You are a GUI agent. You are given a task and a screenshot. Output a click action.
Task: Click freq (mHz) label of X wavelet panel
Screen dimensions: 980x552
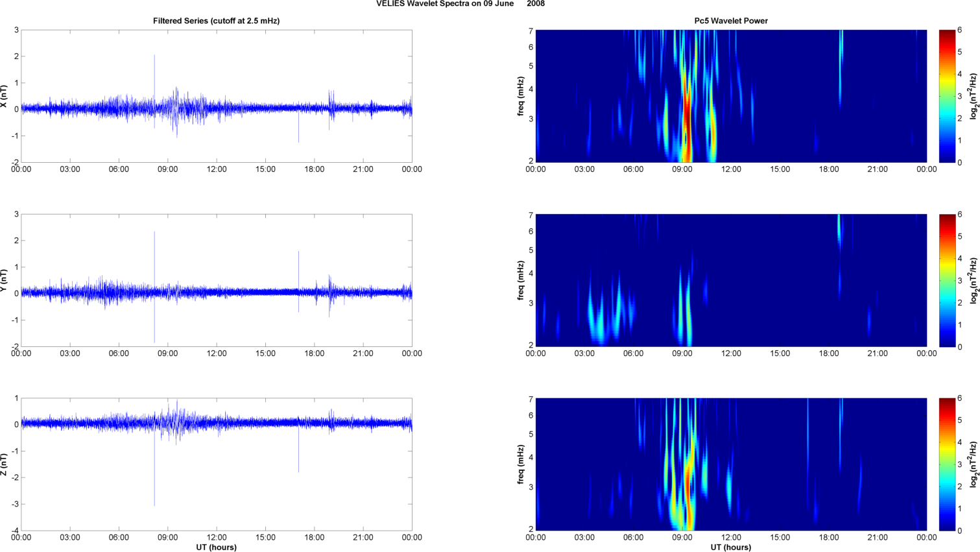click(521, 96)
